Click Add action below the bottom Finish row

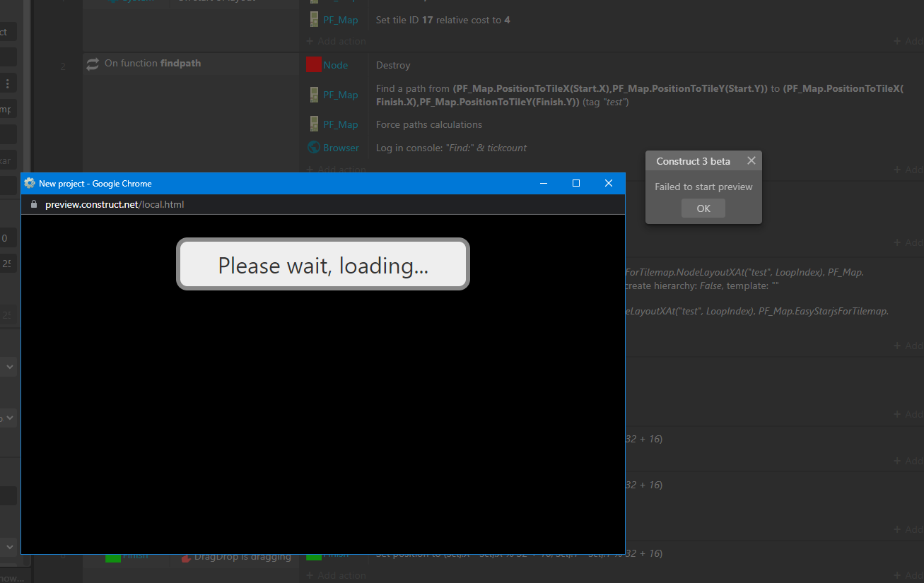(x=336, y=575)
